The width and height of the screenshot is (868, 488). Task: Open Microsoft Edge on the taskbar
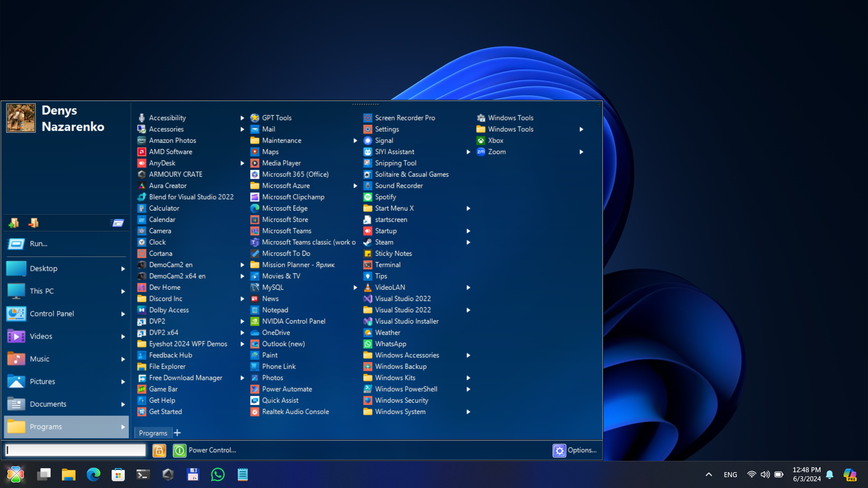(93, 474)
